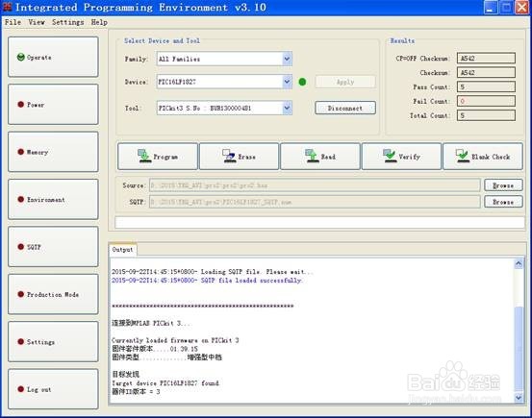532x418 pixels.
Task: Click the Total Count value field
Action: point(486,115)
